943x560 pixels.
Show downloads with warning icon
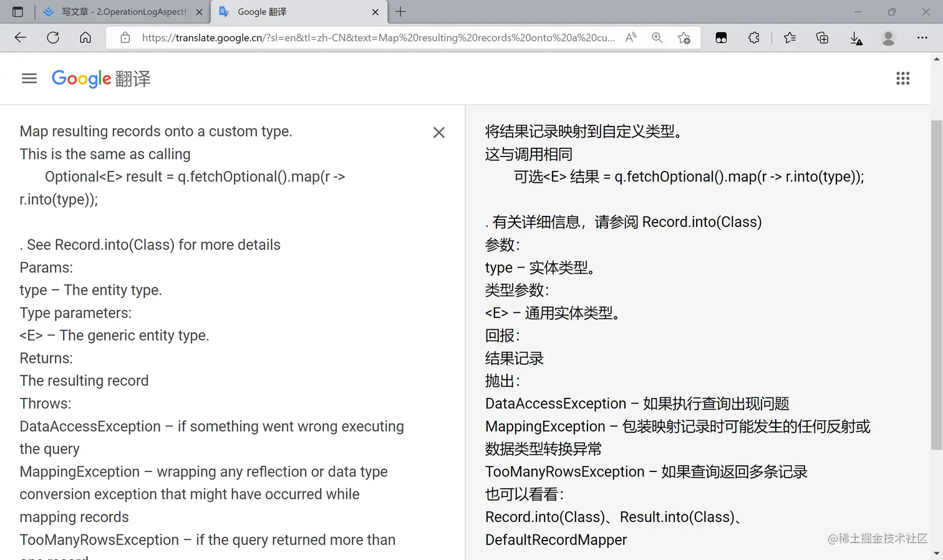[x=856, y=38]
